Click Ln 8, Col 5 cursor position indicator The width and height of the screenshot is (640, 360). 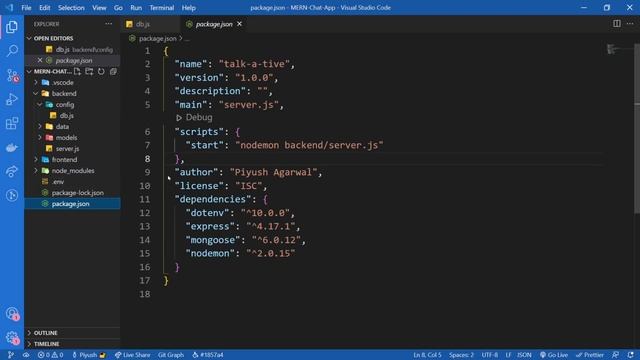[427, 355]
